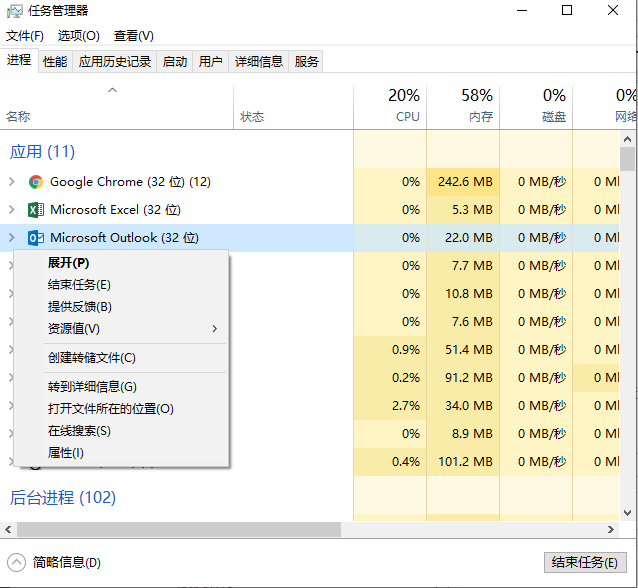Click the vertical scrollbar up arrow
The width and height of the screenshot is (638, 588).
click(x=627, y=140)
